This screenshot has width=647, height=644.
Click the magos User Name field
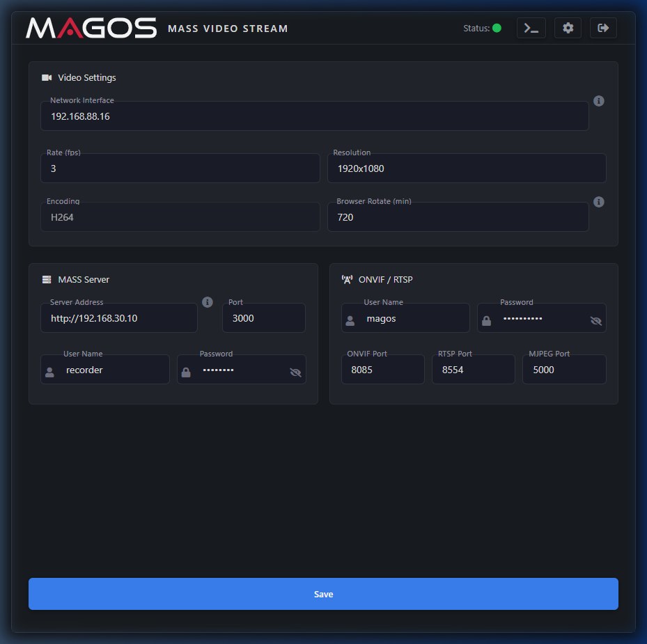(405, 318)
